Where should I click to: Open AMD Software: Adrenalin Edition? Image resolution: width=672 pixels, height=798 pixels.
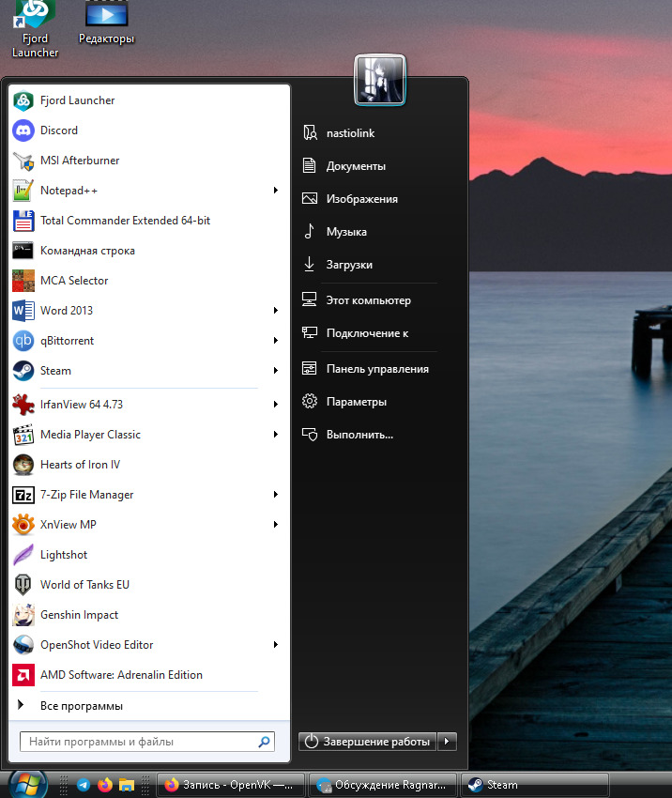(148, 674)
